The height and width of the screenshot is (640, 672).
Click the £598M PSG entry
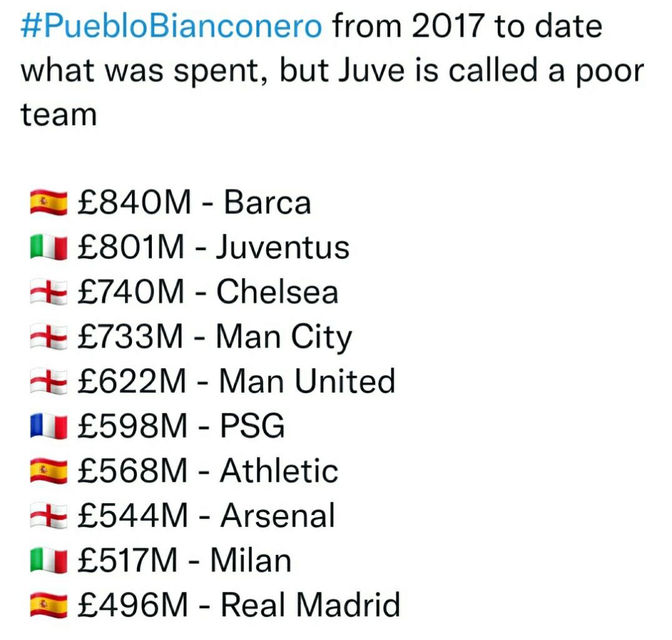point(181,426)
